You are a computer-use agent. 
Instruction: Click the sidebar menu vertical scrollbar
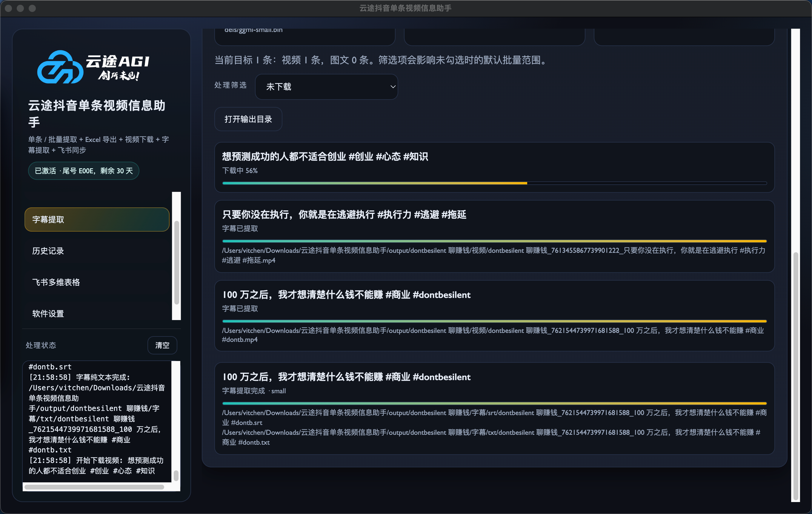(x=176, y=263)
